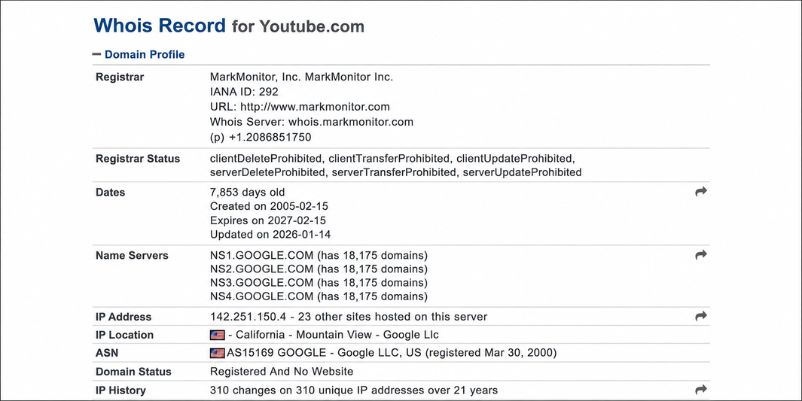Click the US flag icon in ASN row
The width and height of the screenshot is (802, 401).
[217, 353]
